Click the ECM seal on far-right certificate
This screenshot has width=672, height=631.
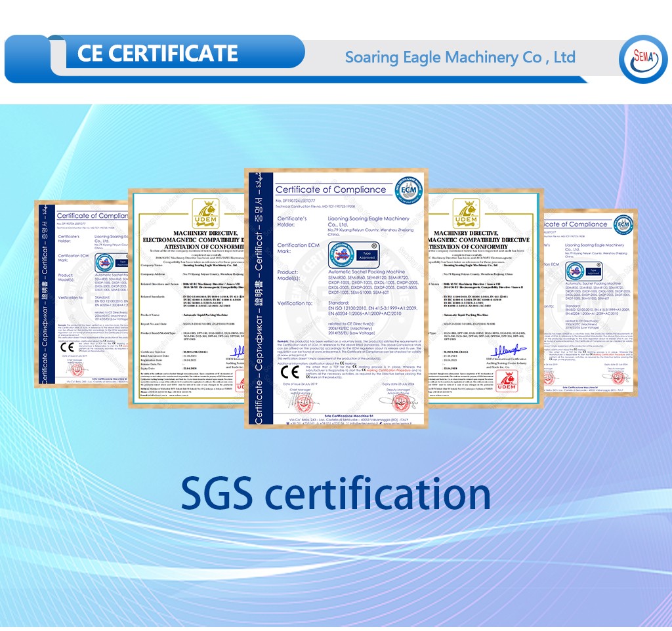click(623, 224)
